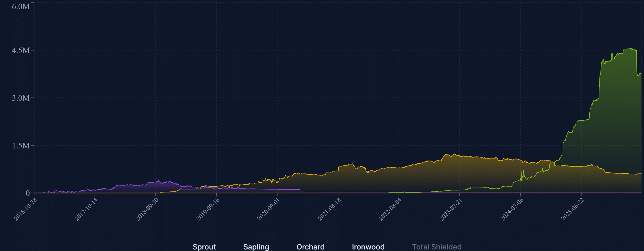
Task: Click the 4.5M y-axis label
Action: point(21,50)
